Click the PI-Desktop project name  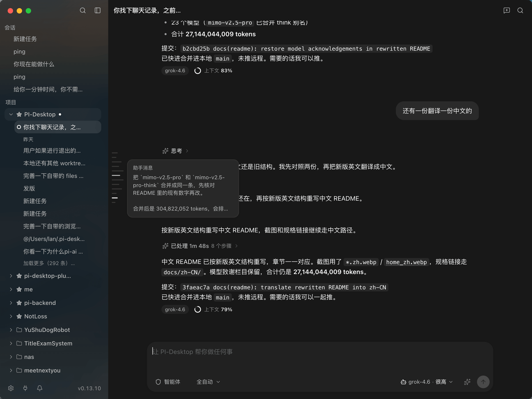click(x=40, y=114)
